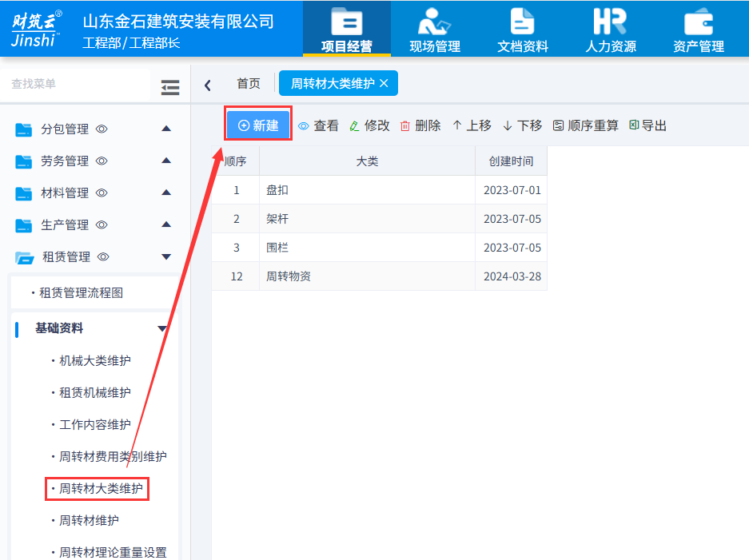Close the 周转材大类维护 tab
The height and width of the screenshot is (560, 749).
(384, 84)
